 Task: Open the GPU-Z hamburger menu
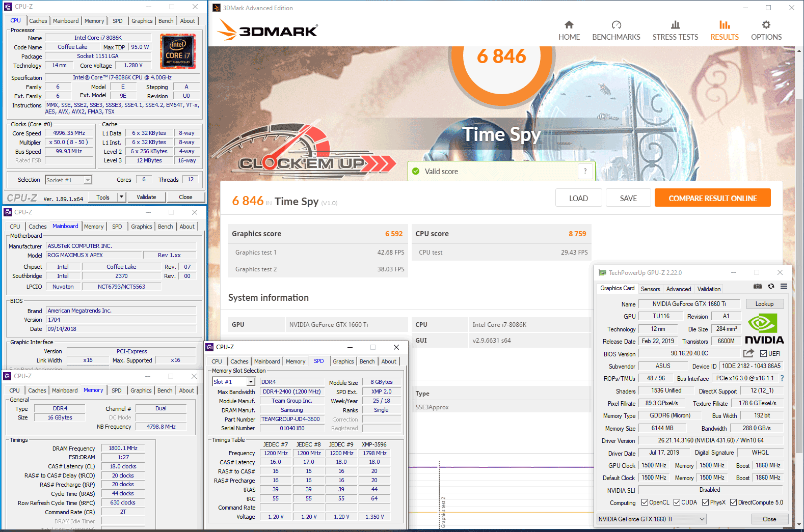(784, 286)
